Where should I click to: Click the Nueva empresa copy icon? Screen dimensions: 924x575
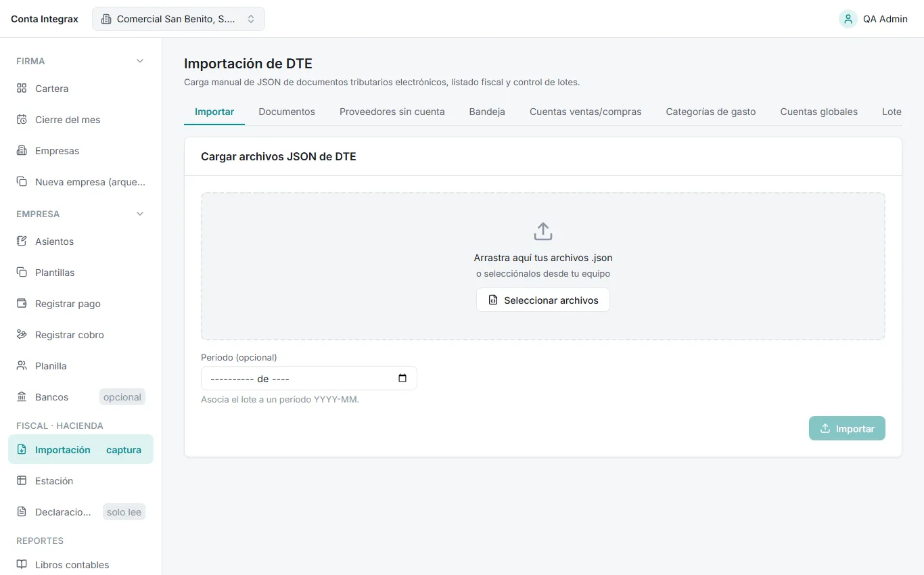click(22, 182)
